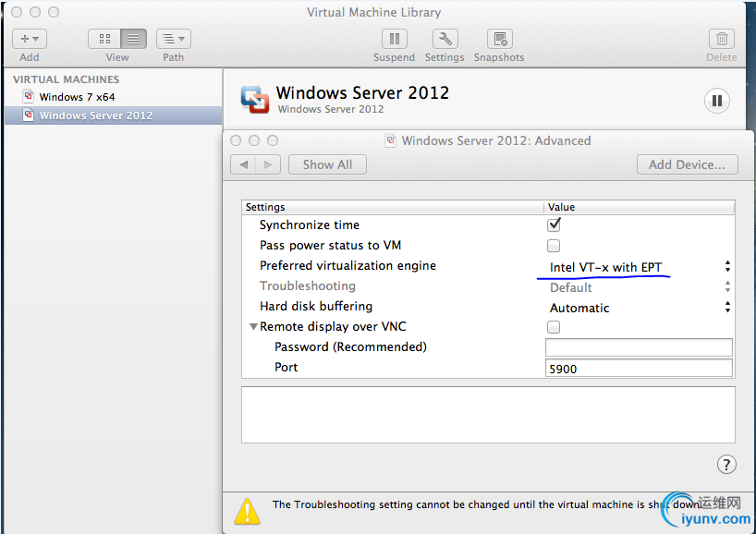Toggle the Synchronize time checkbox

point(554,225)
